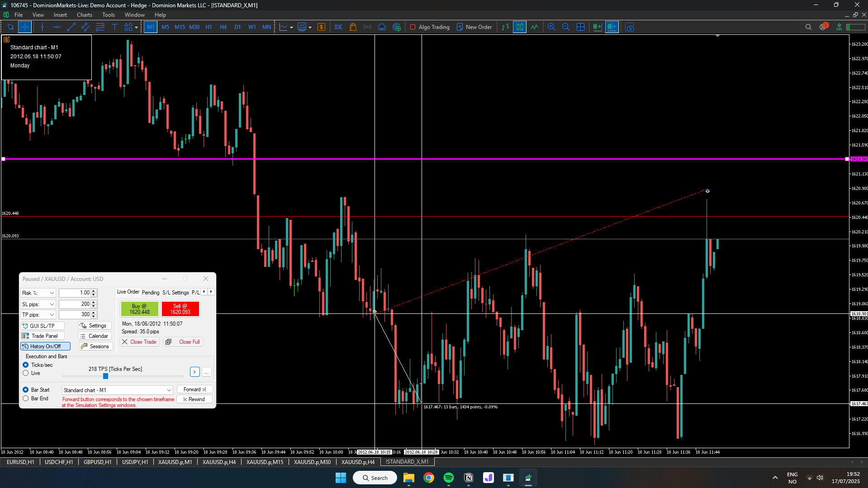Switch to the Pending tab
The width and height of the screenshot is (868, 488).
[151, 293]
